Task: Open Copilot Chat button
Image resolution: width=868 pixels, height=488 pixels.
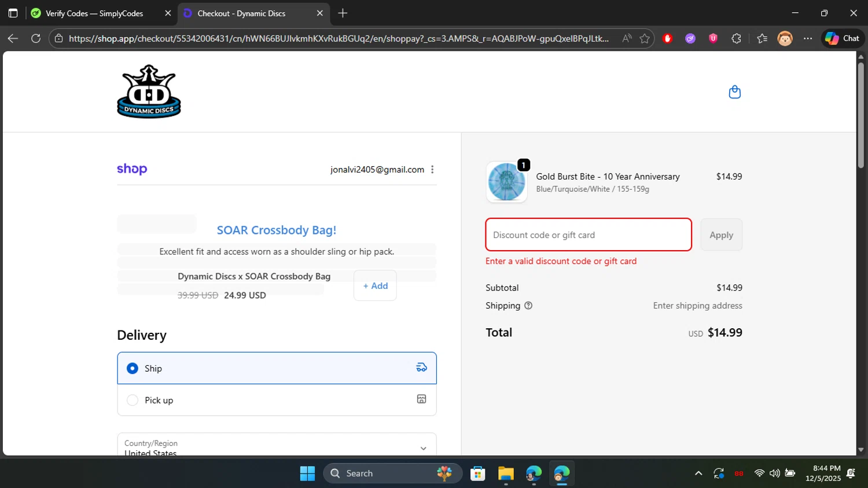Action: click(843, 38)
